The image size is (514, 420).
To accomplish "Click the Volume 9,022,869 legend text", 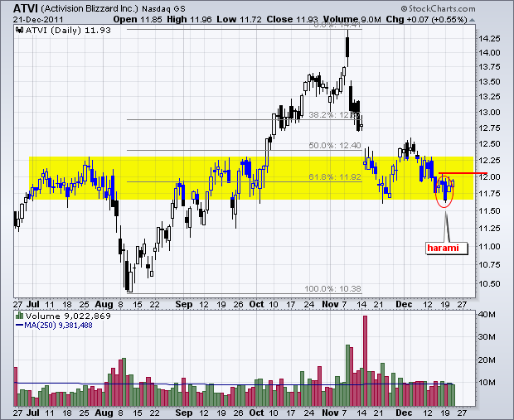I will [68, 316].
